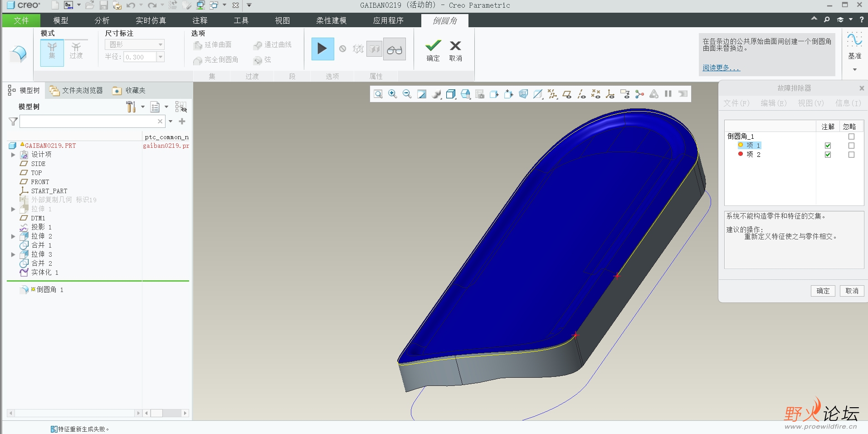Expand the 拉伸 3 tree node
This screenshot has height=434, width=868.
pos(13,254)
